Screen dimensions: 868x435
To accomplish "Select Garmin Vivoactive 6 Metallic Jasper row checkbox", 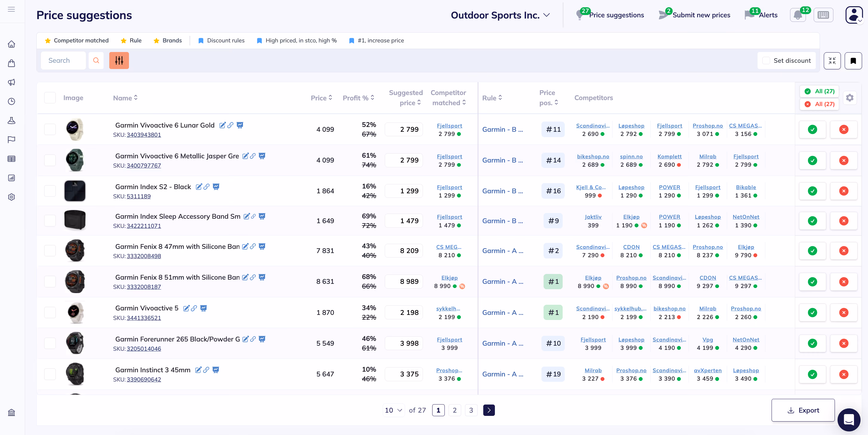I will point(50,160).
